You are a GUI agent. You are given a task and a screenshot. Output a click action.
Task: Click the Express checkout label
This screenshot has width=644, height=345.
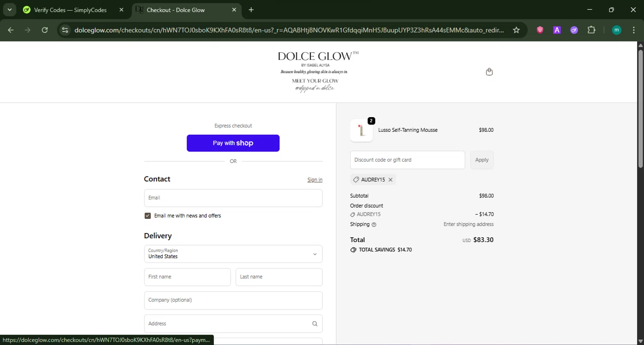point(233,126)
